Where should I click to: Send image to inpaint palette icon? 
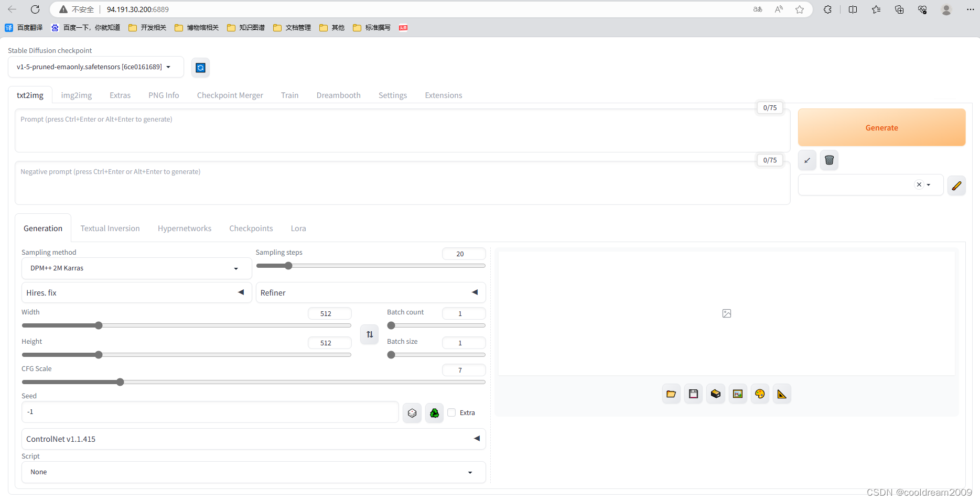(x=760, y=394)
